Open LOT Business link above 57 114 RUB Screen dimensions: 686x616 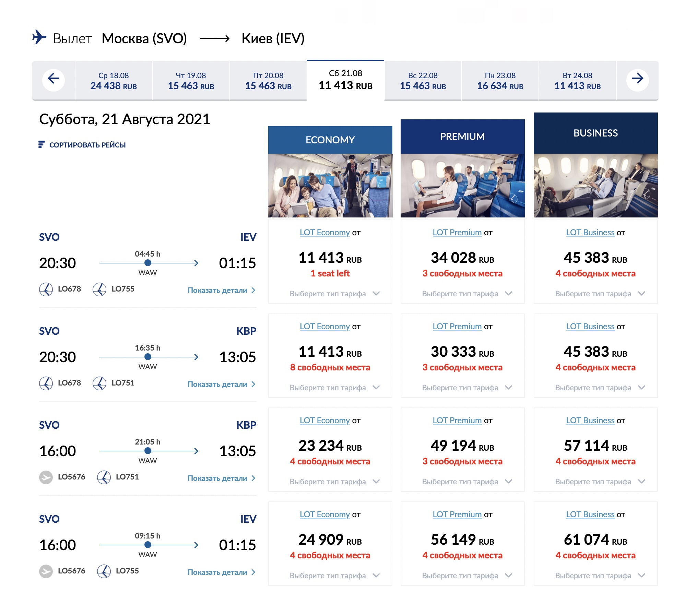(x=590, y=420)
